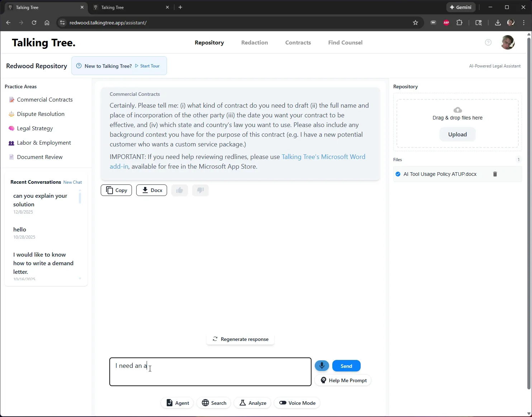Screen dimensions: 532x417
Task: Click Help Me Prompt button
Action: click(343, 380)
